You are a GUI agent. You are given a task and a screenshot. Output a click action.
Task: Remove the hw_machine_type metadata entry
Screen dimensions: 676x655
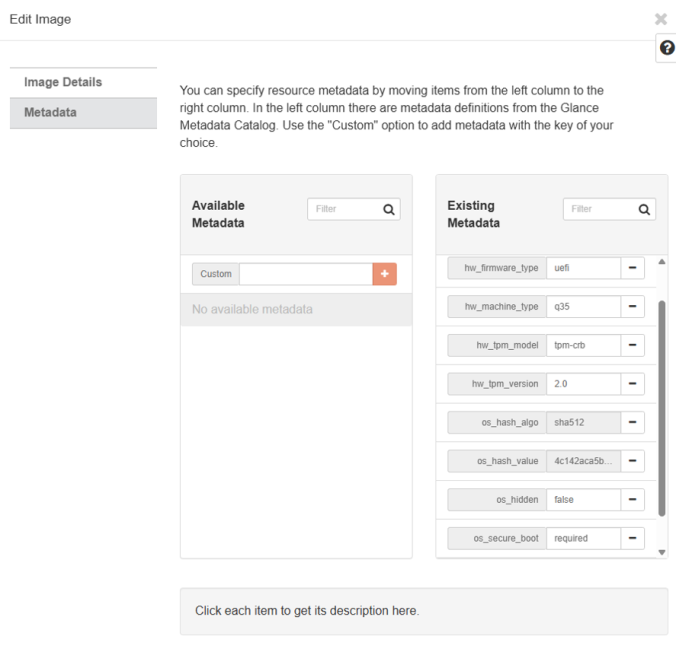(x=632, y=307)
